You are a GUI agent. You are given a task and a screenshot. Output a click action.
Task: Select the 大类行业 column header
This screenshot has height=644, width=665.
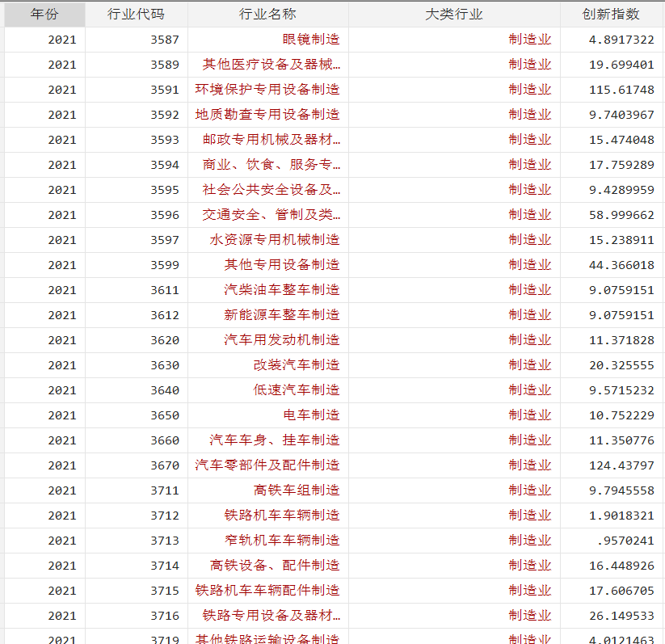[454, 15]
